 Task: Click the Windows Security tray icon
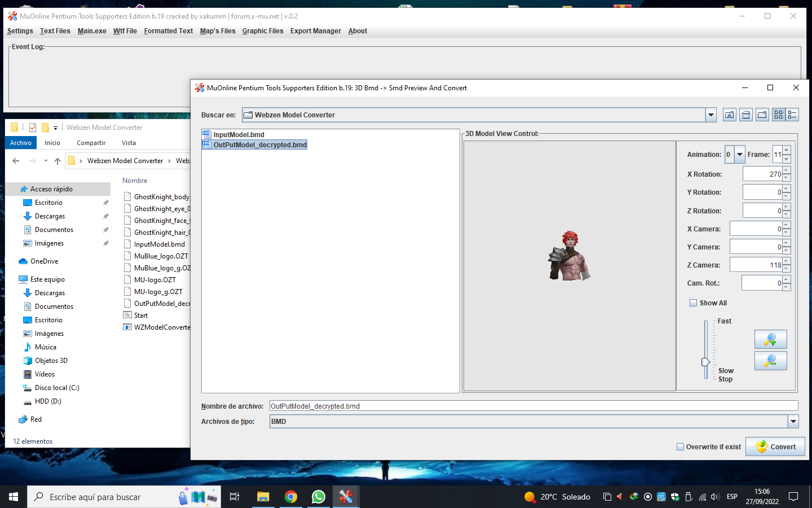coord(675,497)
